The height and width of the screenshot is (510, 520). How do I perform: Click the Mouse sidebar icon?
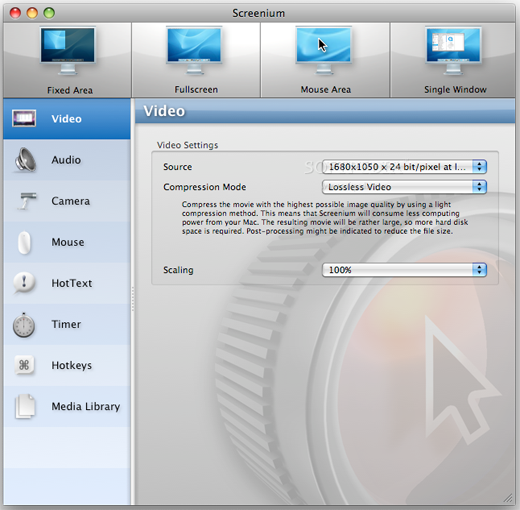[x=24, y=242]
